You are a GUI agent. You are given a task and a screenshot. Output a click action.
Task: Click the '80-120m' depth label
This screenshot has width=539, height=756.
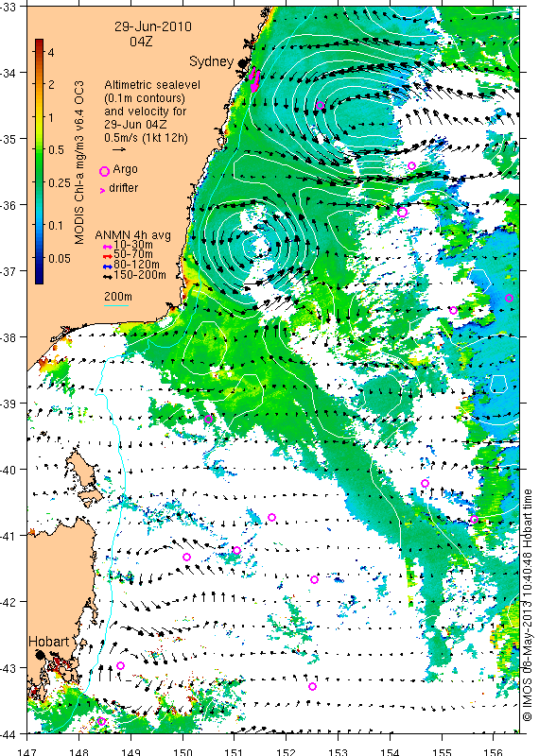136,265
